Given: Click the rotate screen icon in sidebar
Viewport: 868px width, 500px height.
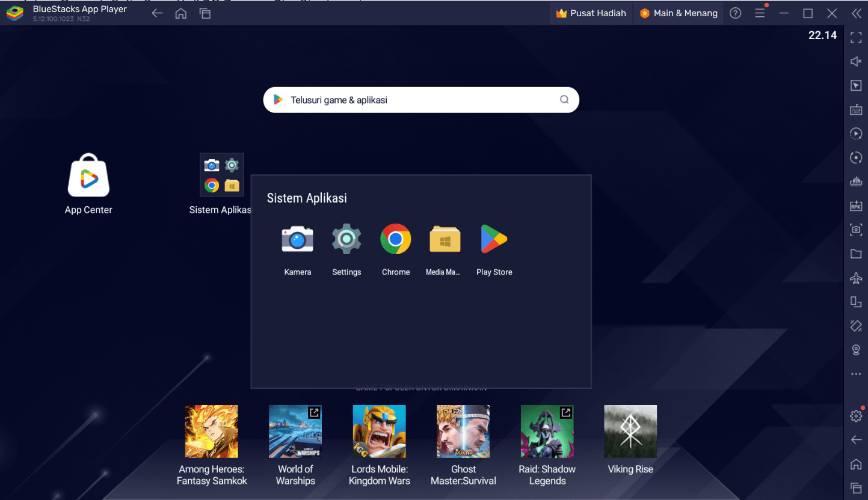Looking at the screenshot, I should (856, 302).
